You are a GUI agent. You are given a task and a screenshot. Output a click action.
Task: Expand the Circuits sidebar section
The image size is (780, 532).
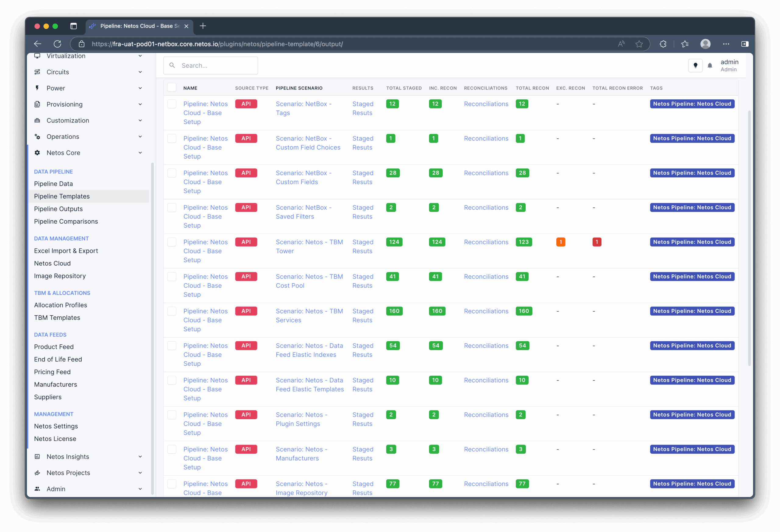(x=88, y=72)
